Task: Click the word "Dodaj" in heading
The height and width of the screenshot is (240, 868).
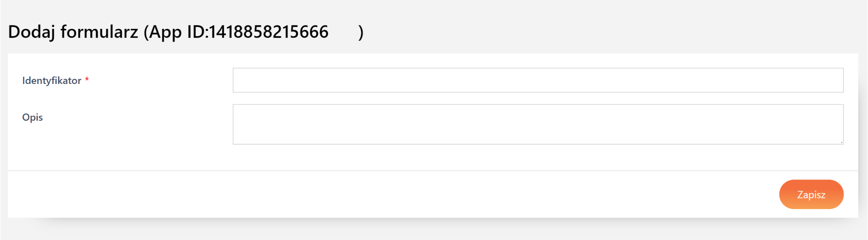Action: 31,32
